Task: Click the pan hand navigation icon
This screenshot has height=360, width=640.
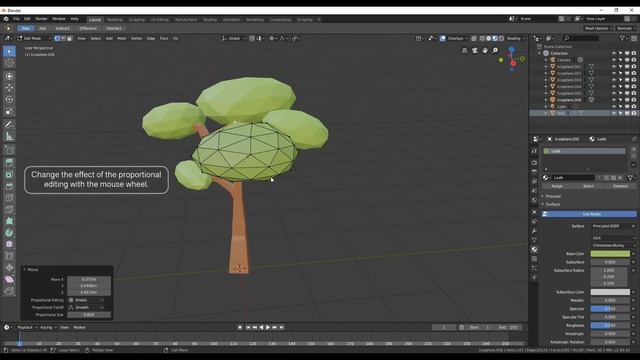Action: (485, 50)
